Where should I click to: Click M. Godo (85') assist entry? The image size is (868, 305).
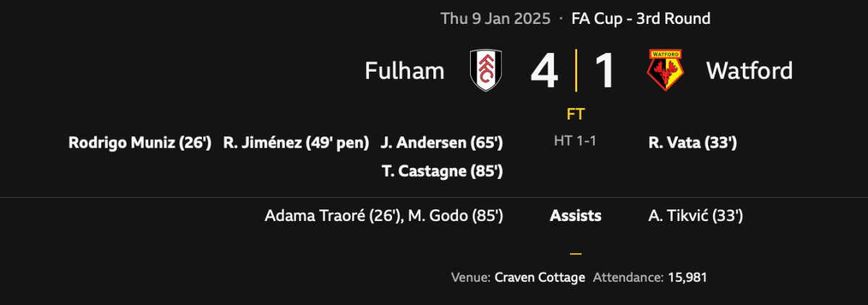point(456,215)
